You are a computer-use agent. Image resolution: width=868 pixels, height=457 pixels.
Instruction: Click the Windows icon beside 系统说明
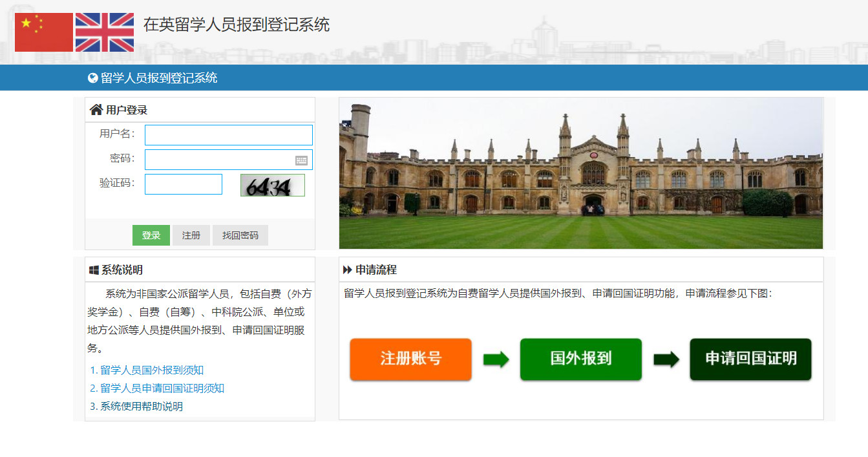(94, 270)
